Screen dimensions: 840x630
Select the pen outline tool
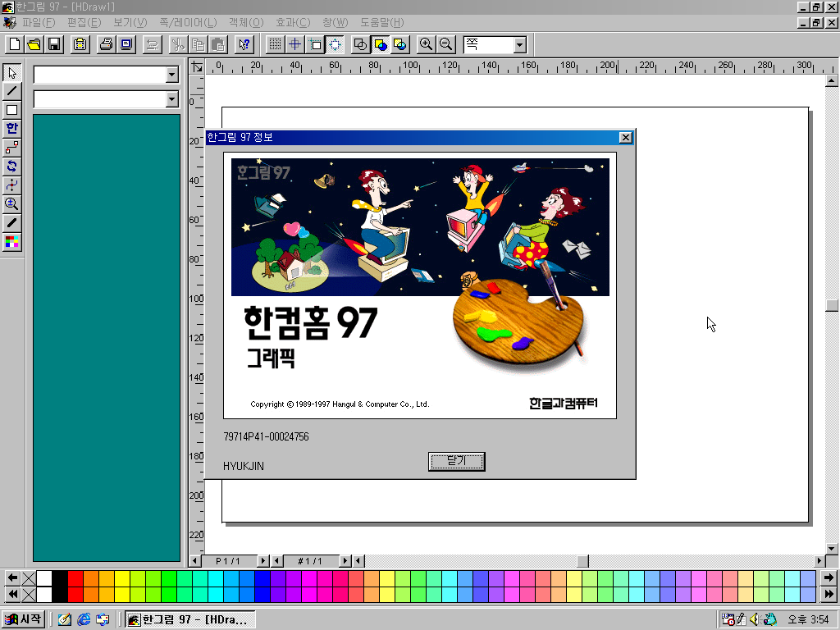pos(11,222)
